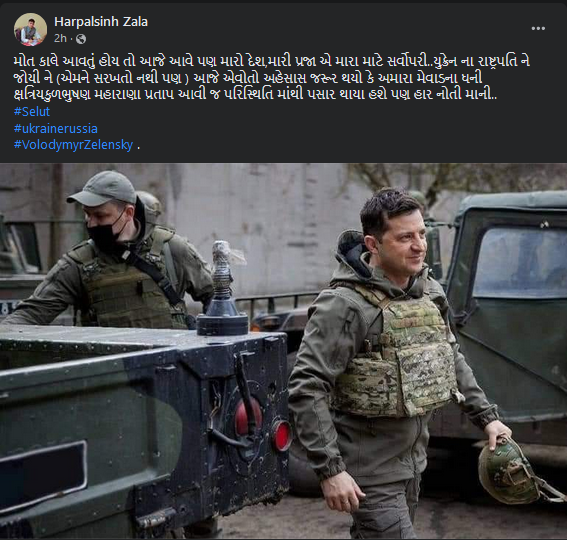Open Harpalsinh Zala's profile picture
The width and height of the screenshot is (567, 540).
pyautogui.click(x=30, y=29)
